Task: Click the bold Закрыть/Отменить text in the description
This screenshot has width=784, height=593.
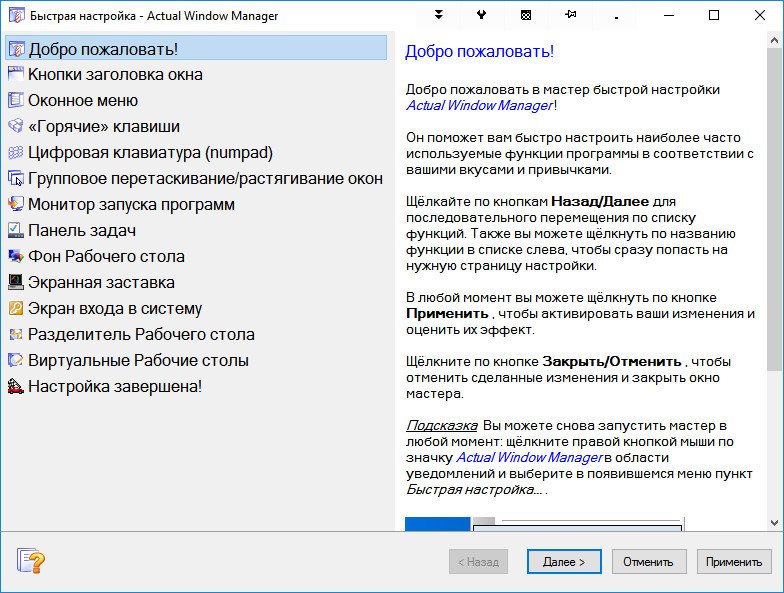Action: click(x=612, y=362)
